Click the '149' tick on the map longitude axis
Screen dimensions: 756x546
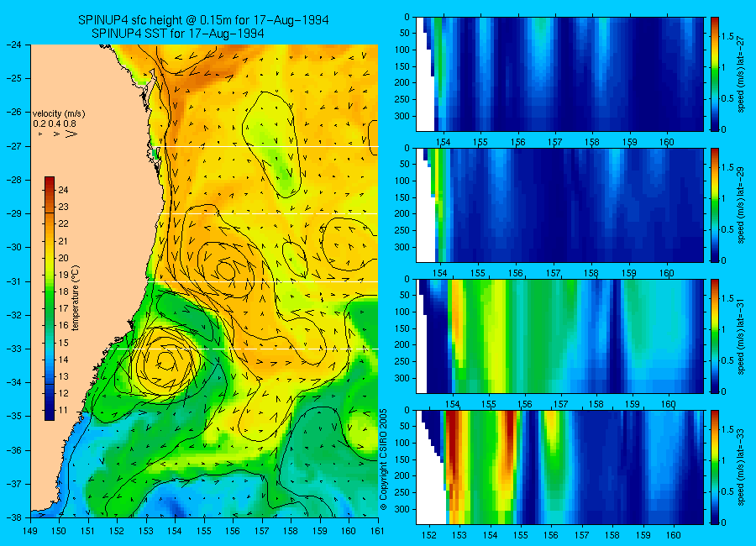[x=30, y=531]
